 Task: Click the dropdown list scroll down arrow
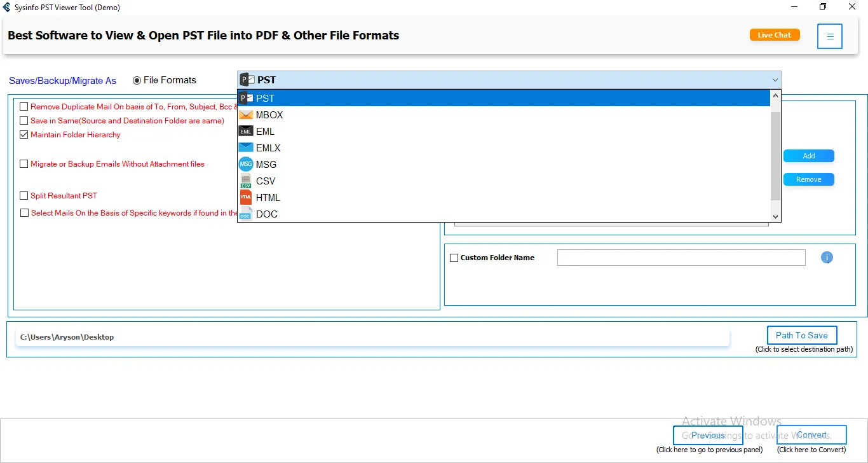(x=775, y=216)
